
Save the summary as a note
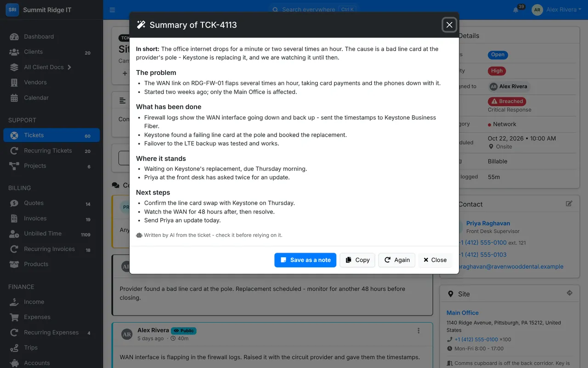305,260
